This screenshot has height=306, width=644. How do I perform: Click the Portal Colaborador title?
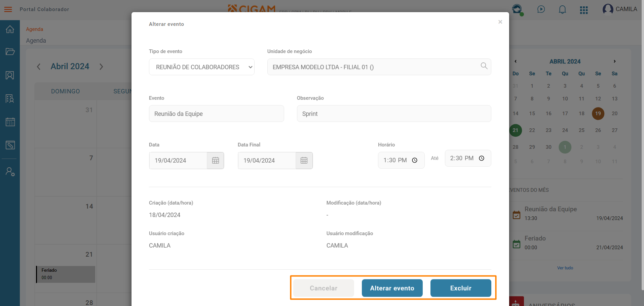click(44, 9)
